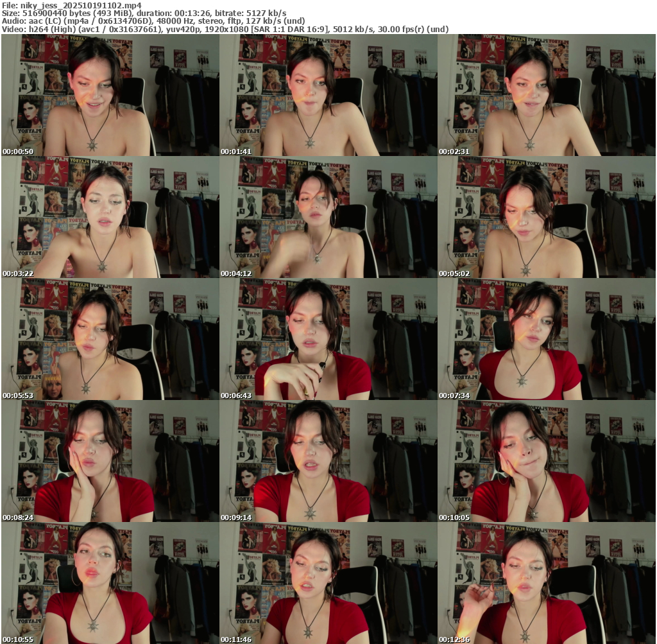Screen dimensions: 657x644
Task: Select the Size and duration info line
Action: pyautogui.click(x=144, y=13)
